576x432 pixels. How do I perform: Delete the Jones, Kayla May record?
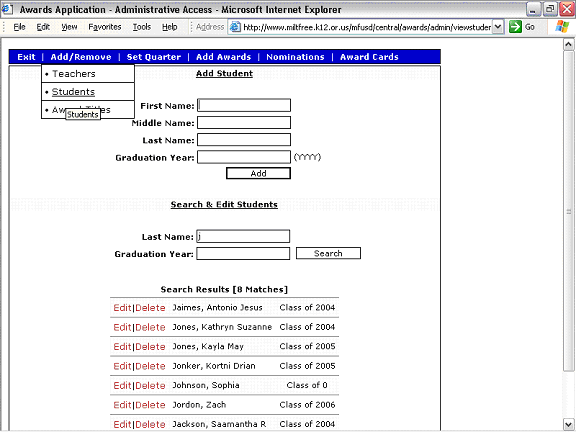150,347
